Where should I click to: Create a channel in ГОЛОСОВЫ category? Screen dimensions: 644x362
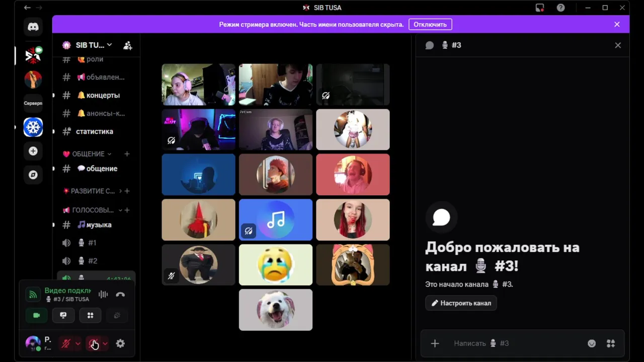pyautogui.click(x=127, y=210)
